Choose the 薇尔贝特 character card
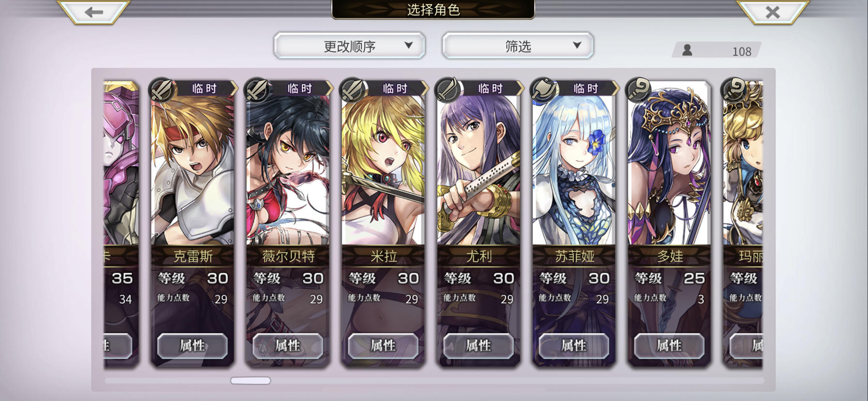The height and width of the screenshot is (401, 868). point(288,223)
